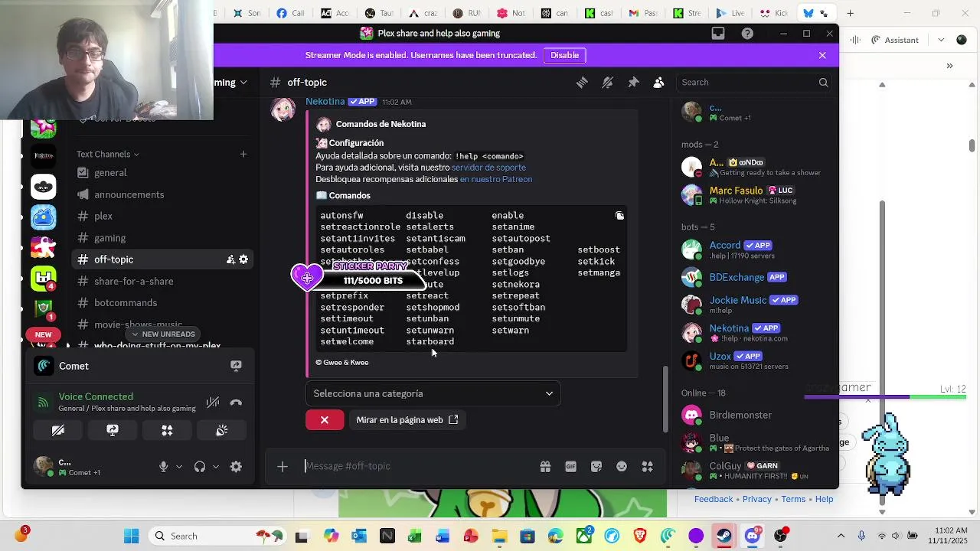Open soundboard button

pos(222,431)
